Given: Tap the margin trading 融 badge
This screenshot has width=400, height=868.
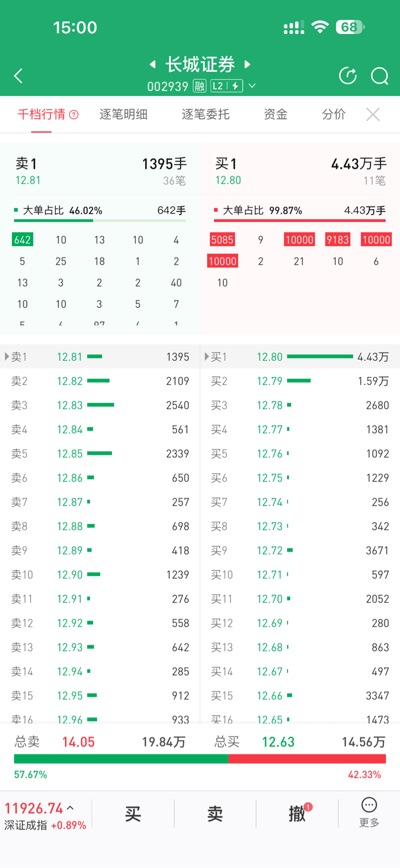Looking at the screenshot, I should click(x=199, y=86).
